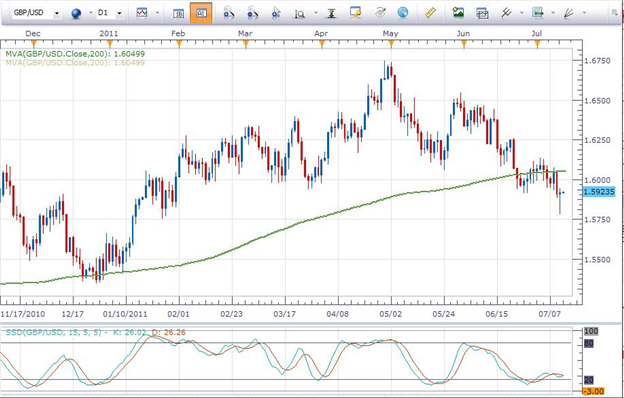Click the green horizontal arrow chart icon
Viewport: 624px width, 398px height.
tap(538, 13)
